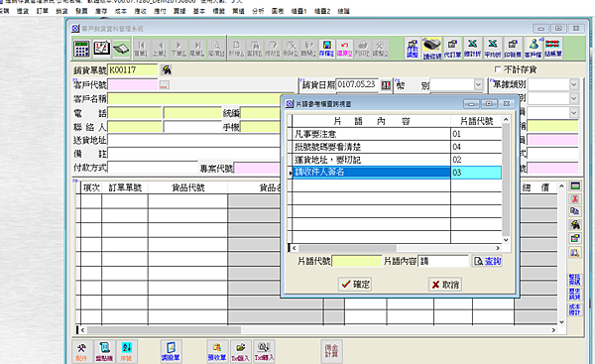The height and width of the screenshot is (364, 595).
Task: Open 代收調整 toolbar icon
Action: point(413,49)
